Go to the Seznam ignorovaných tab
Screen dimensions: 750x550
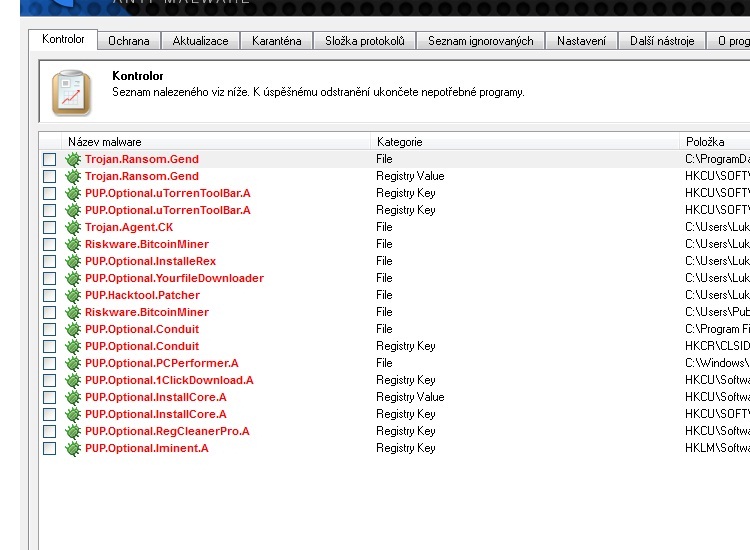point(481,41)
